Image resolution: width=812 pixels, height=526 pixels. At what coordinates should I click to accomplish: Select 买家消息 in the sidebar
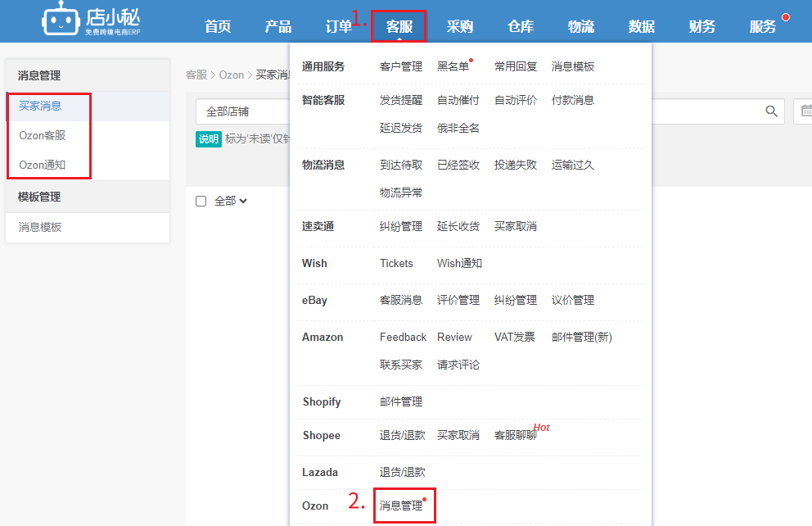tap(40, 107)
